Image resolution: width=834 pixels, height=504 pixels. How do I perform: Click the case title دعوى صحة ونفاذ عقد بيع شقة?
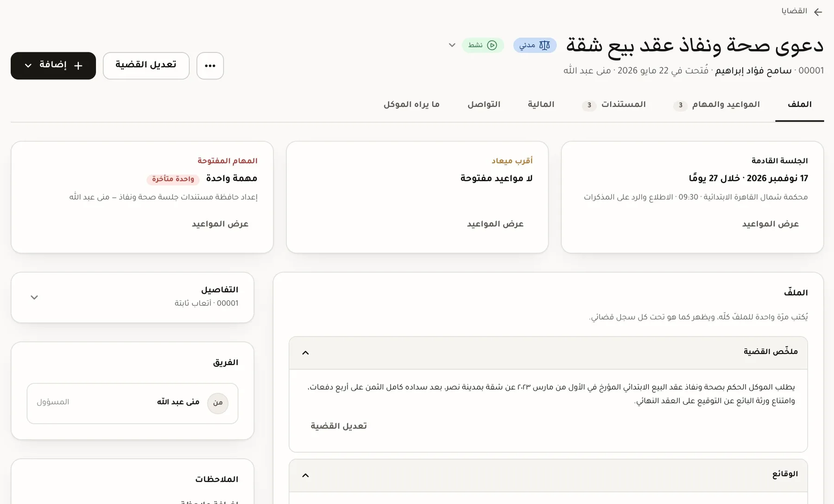coord(695,46)
